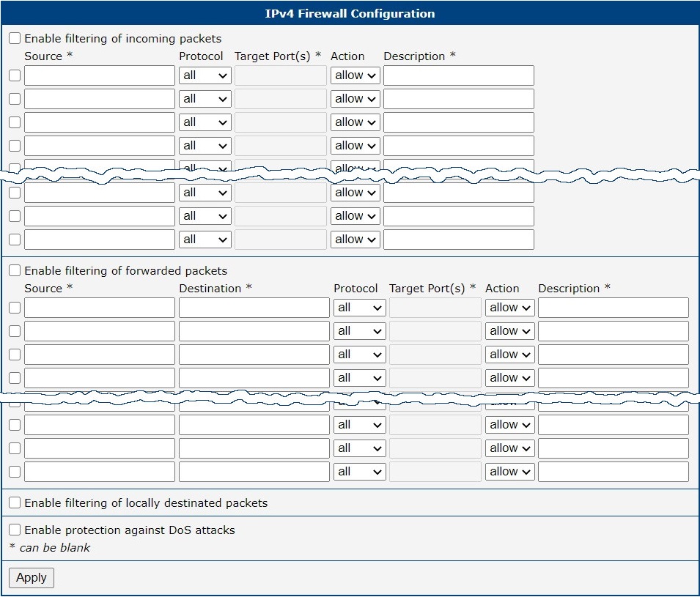Check the first forwarded packets rule row checkbox

[15, 308]
